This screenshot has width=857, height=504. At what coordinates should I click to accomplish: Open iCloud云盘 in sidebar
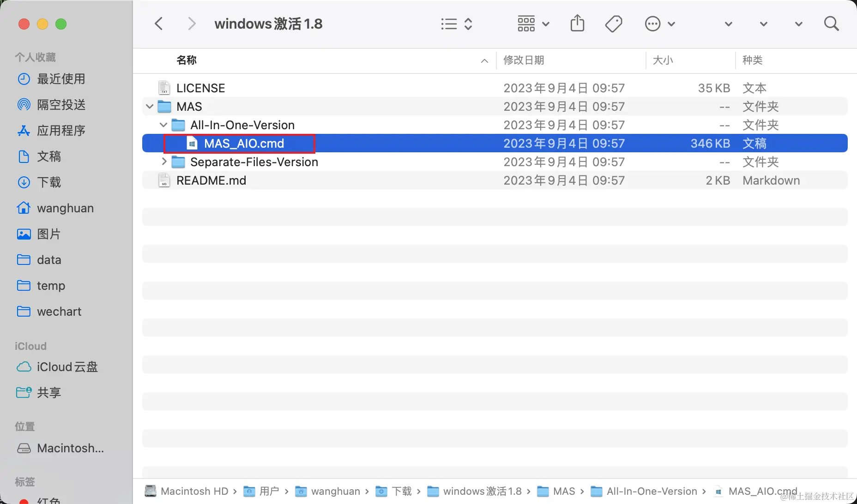67,367
